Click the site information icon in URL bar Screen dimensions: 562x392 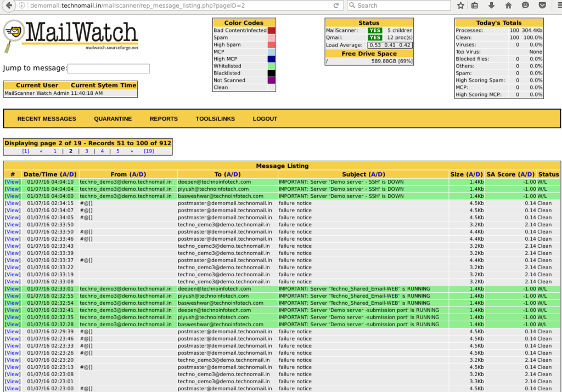pyautogui.click(x=22, y=5)
